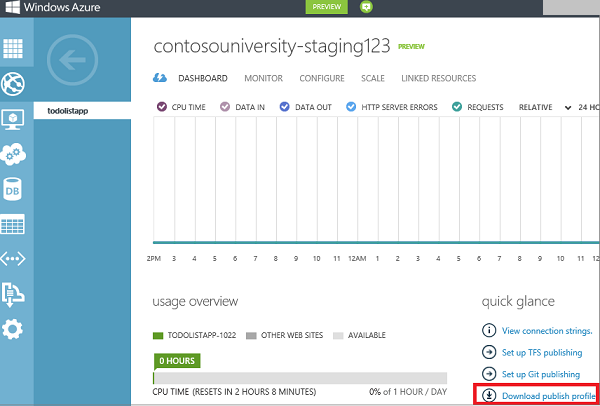The height and width of the screenshot is (406, 600).
Task: Switch to the Configure tab
Action: point(322,78)
